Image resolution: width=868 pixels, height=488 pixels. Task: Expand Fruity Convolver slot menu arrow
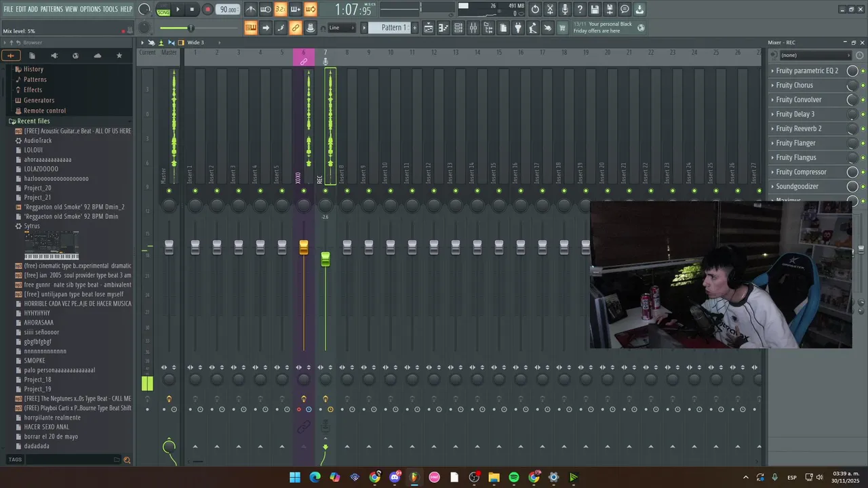pos(772,100)
